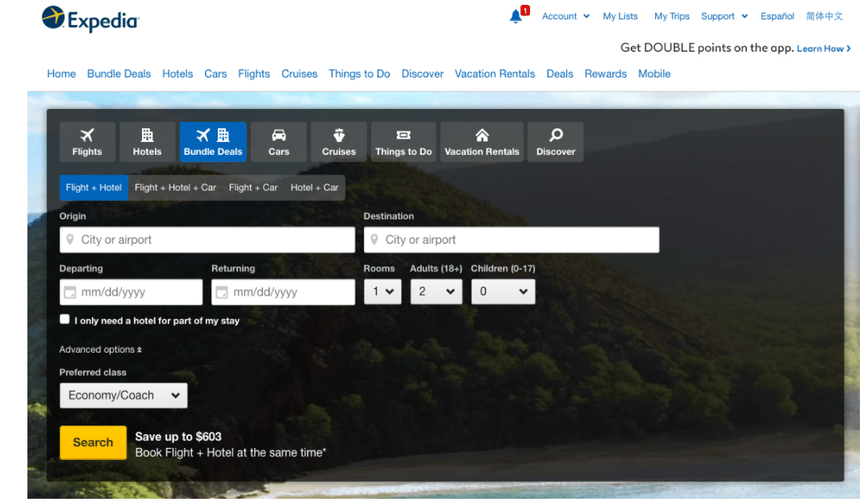Image resolution: width=868 pixels, height=502 pixels.
Task: Select the Hotels building tab
Action: pyautogui.click(x=147, y=142)
